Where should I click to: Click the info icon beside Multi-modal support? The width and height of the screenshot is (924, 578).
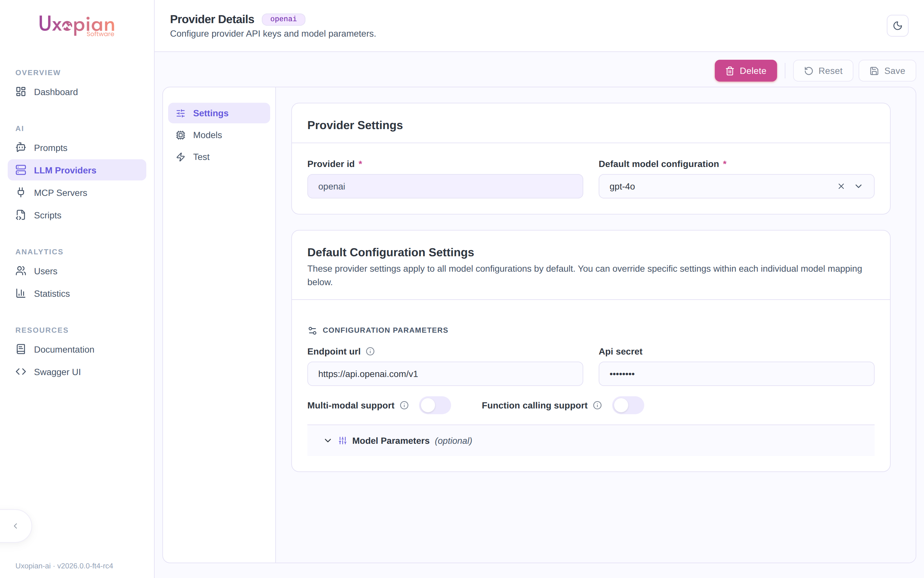click(x=404, y=405)
